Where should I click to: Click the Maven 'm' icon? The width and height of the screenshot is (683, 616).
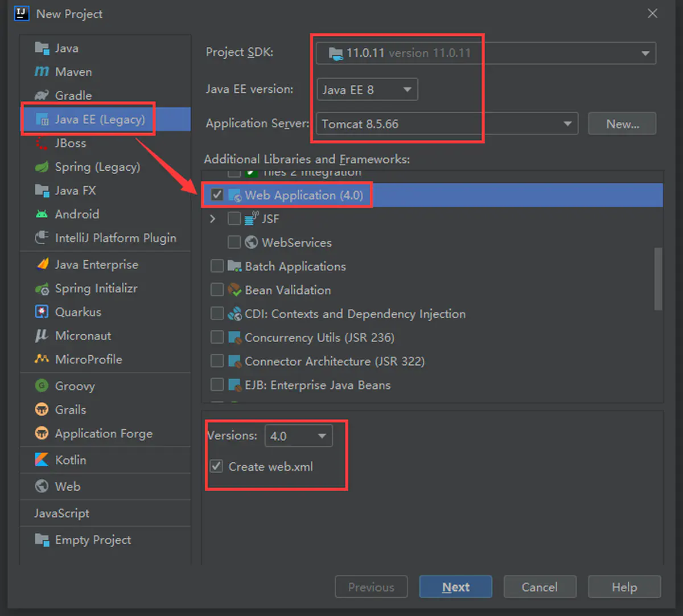pyautogui.click(x=42, y=72)
